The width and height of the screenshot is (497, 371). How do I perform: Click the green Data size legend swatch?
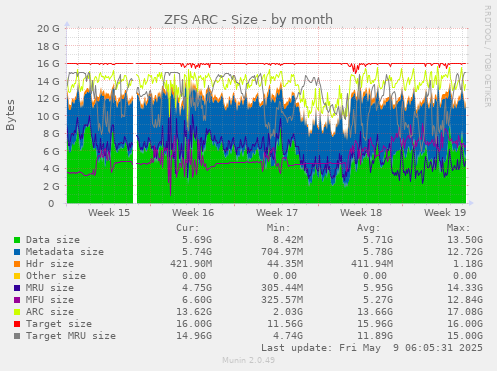[17, 240]
